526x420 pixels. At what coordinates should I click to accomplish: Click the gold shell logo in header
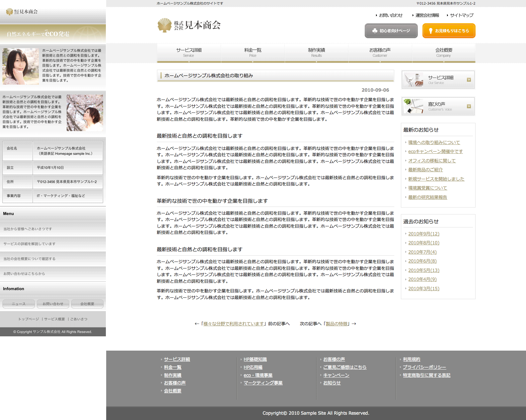(164, 25)
